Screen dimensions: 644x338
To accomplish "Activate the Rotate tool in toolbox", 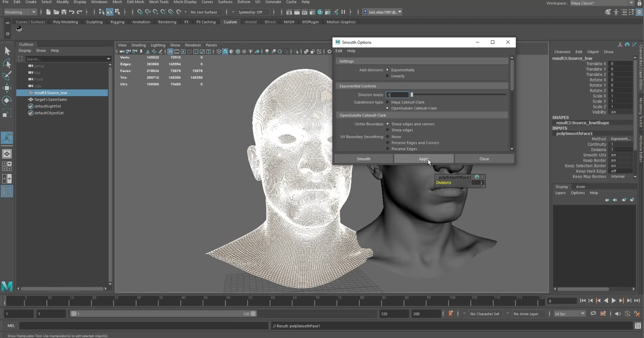I will (x=7, y=100).
